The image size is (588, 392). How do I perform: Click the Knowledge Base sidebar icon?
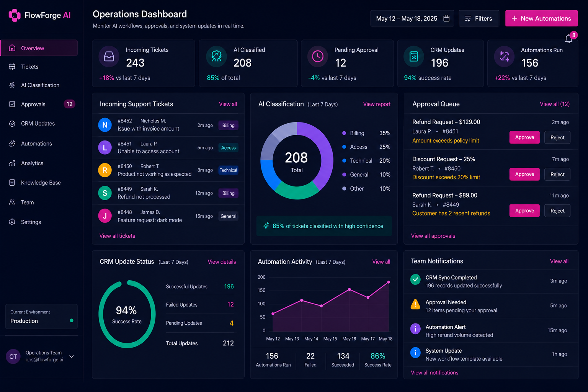click(12, 183)
